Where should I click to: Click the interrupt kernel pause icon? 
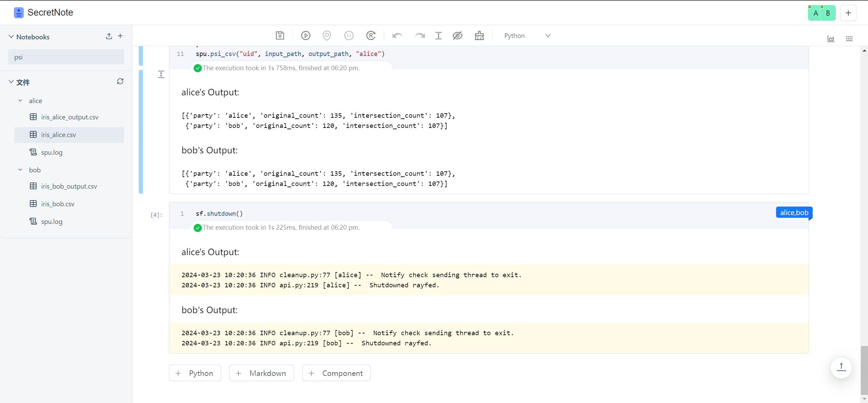click(x=349, y=36)
